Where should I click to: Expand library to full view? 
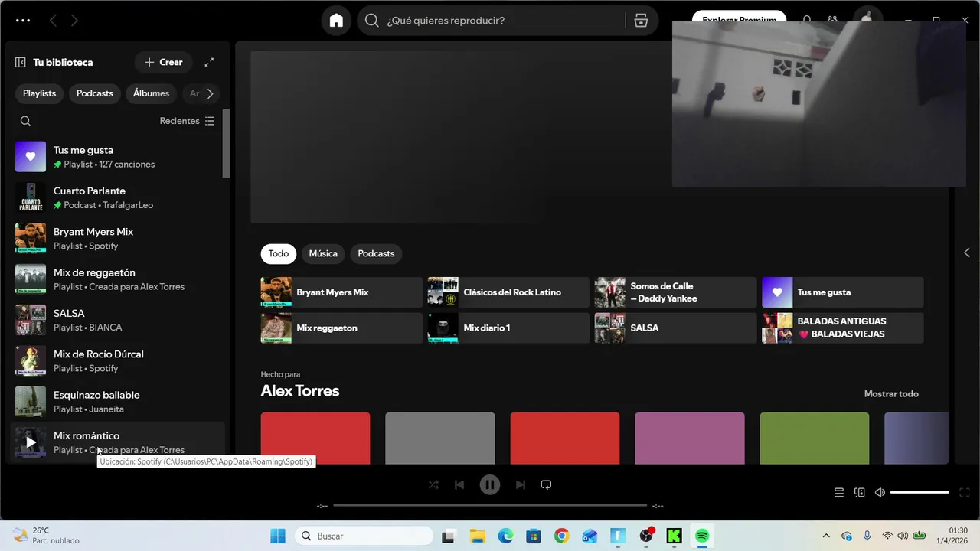[x=209, y=62]
